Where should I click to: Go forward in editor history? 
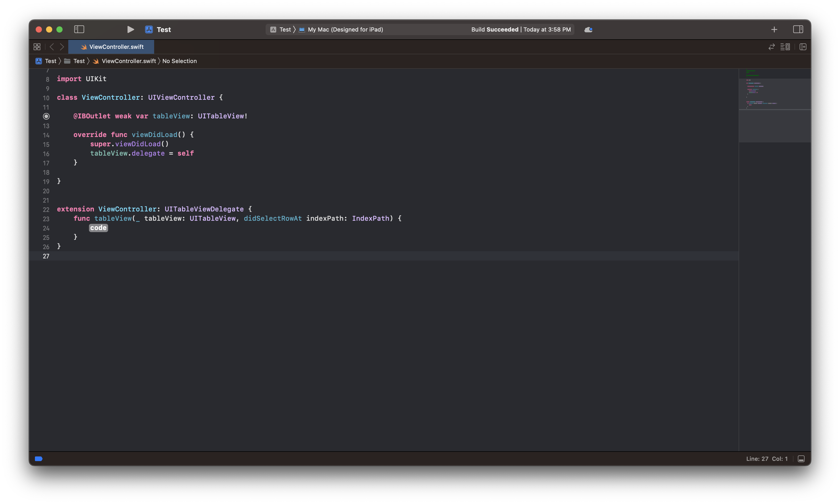point(62,47)
